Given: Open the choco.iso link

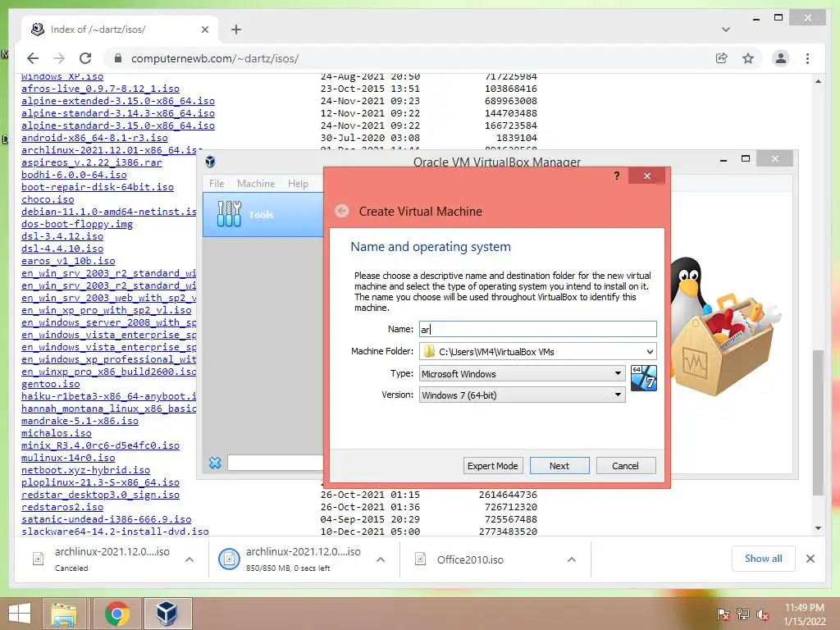Looking at the screenshot, I should 48,199.
